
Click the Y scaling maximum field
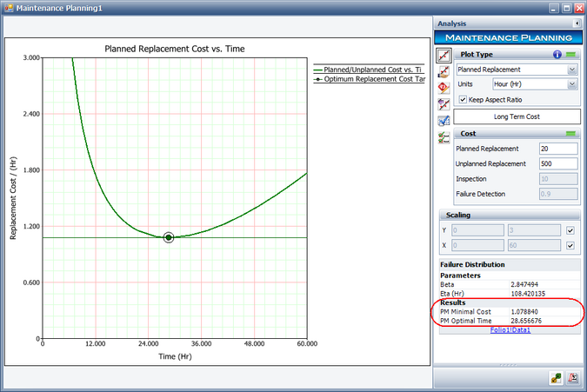coord(534,230)
